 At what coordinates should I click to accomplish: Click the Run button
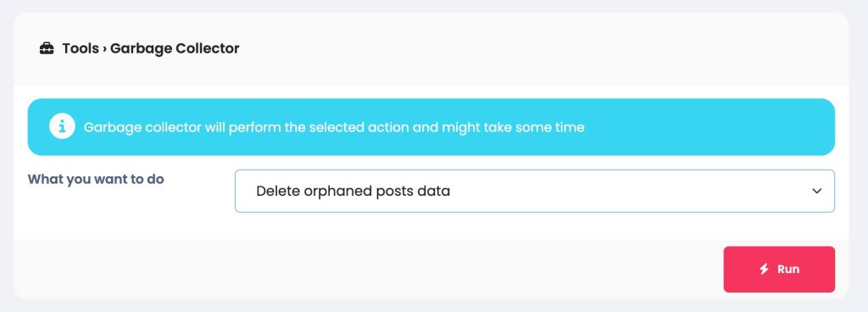[779, 270]
